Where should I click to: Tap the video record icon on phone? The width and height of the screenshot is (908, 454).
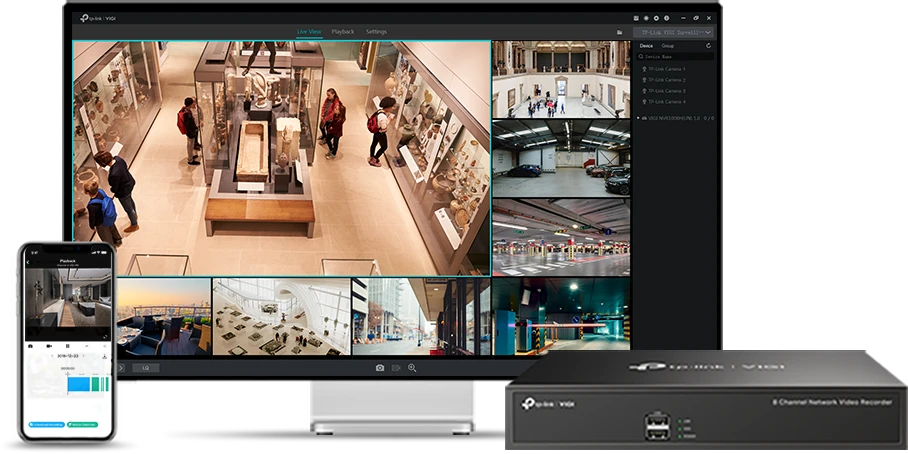[49, 346]
